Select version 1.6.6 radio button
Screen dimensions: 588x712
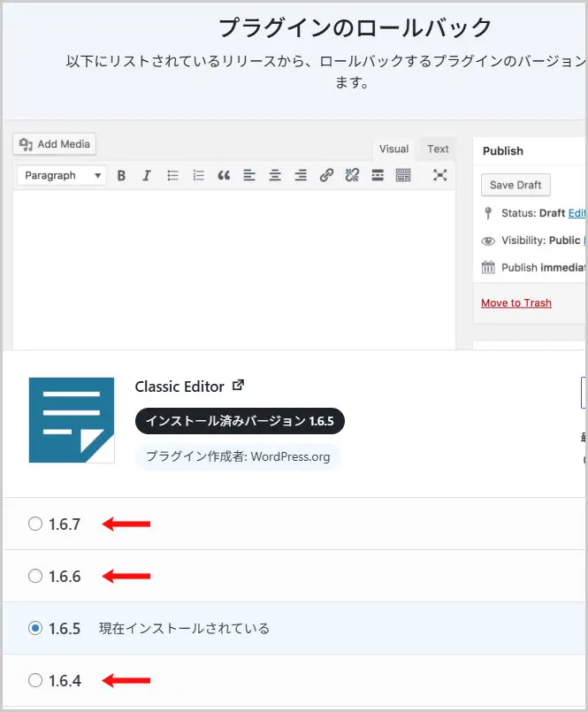pyautogui.click(x=35, y=576)
